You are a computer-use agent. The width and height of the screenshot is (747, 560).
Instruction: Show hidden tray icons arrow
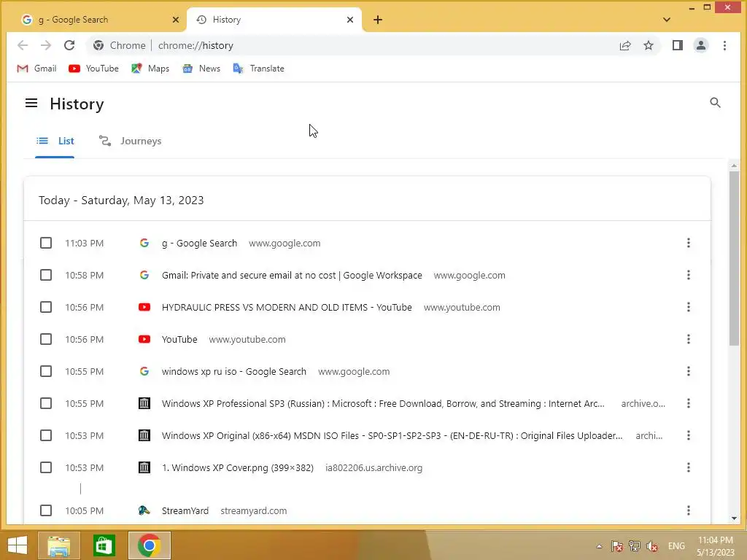[600, 546]
